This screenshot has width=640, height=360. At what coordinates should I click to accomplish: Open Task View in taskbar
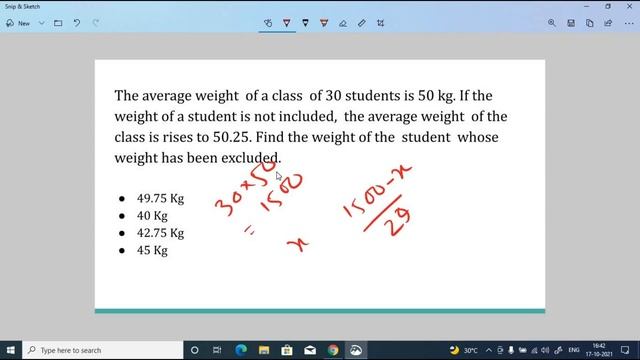pyautogui.click(x=217, y=350)
